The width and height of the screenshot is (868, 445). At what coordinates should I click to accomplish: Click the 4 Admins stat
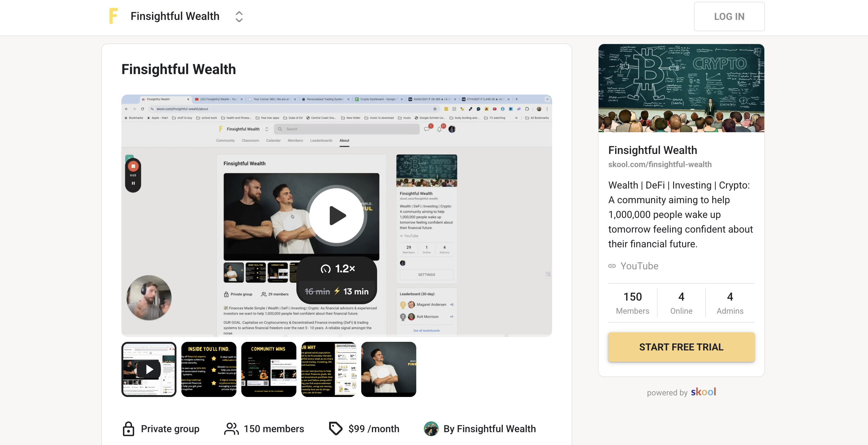[x=729, y=303]
